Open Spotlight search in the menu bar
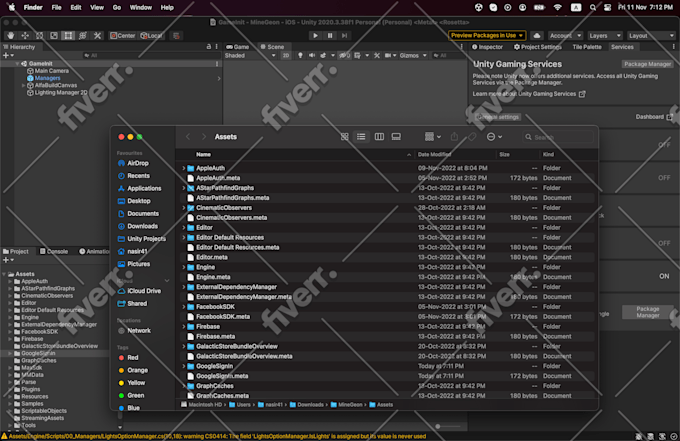Image resolution: width=680 pixels, height=441 pixels. 592,7
